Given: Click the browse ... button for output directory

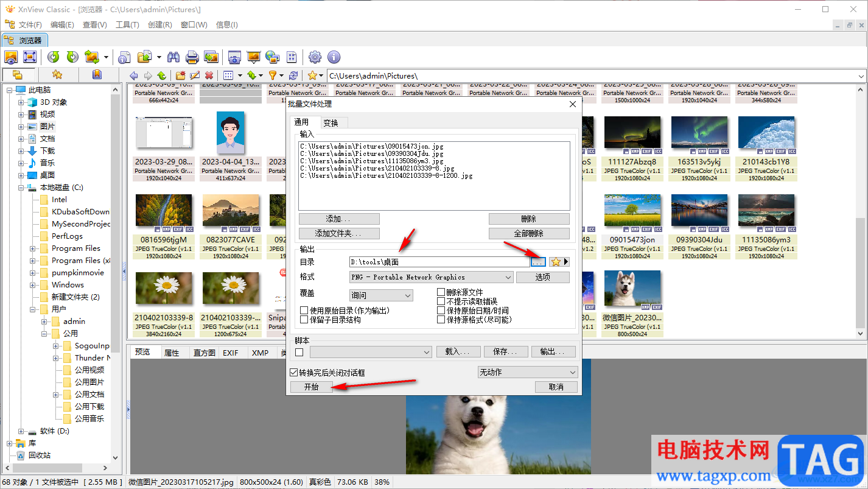Looking at the screenshot, I should coord(538,262).
